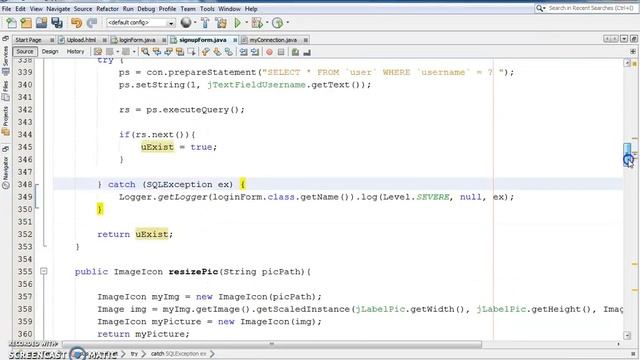Expand the Debug Project dropdown arrow
This screenshot has height=360, width=640.
267,23
